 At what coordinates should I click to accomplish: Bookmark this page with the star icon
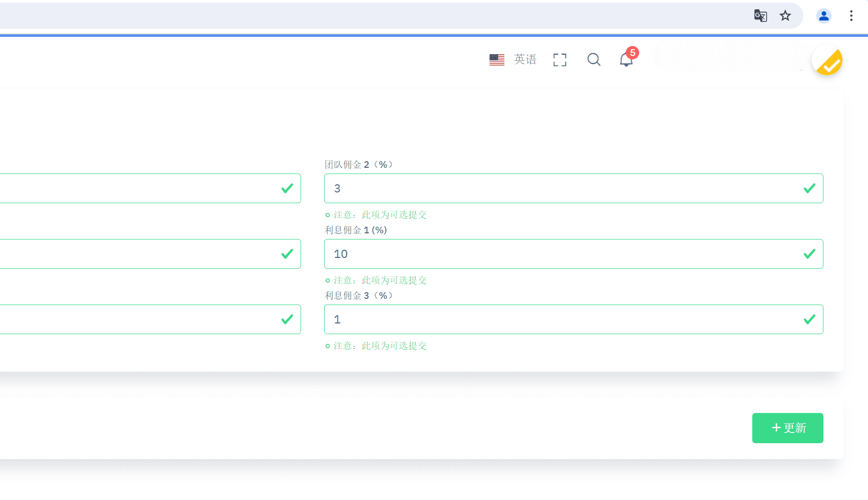(785, 16)
